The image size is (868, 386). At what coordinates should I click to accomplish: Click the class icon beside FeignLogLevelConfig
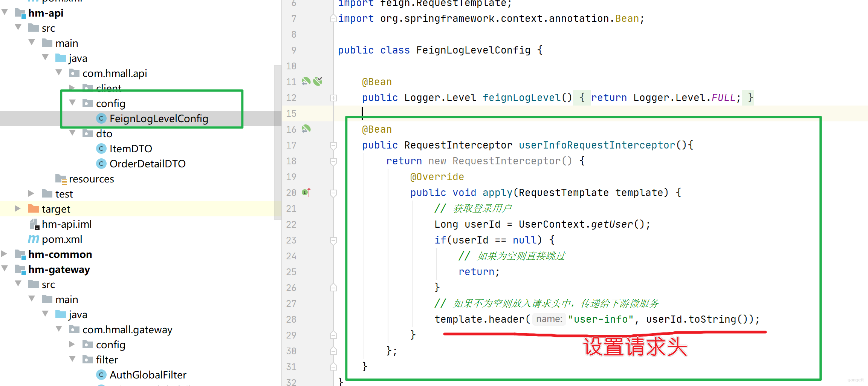click(x=101, y=118)
